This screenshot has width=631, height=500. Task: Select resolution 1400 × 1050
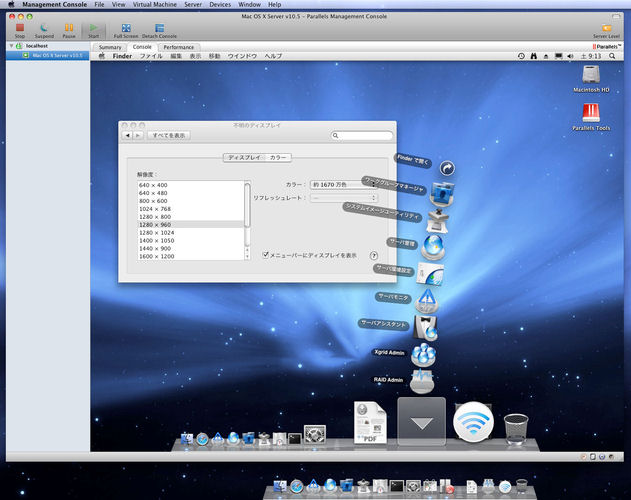pyautogui.click(x=190, y=241)
